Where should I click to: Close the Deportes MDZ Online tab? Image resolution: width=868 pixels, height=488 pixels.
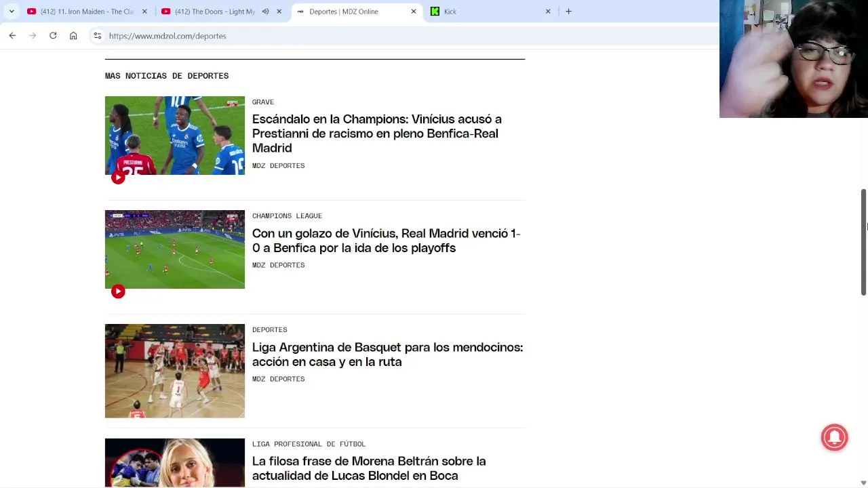414,12
